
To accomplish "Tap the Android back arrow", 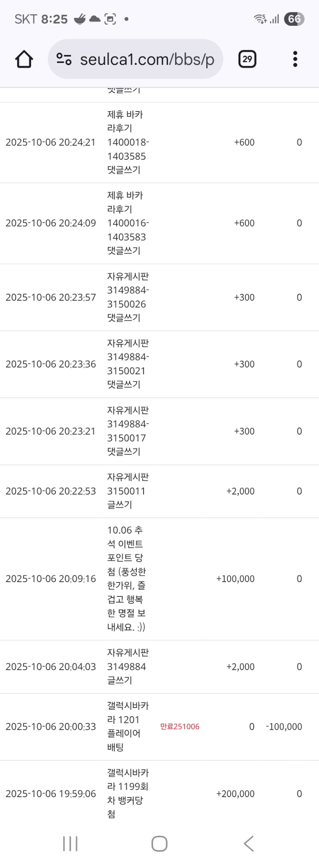I will [x=249, y=843].
